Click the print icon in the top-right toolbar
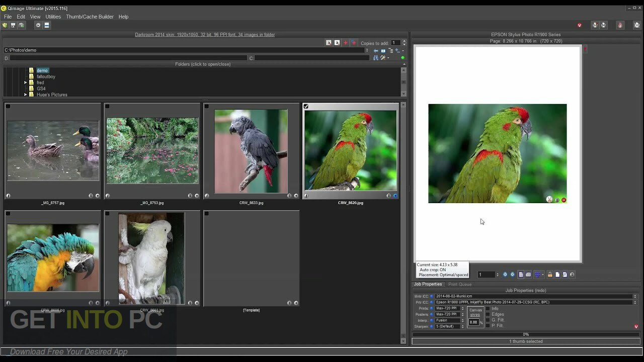The height and width of the screenshot is (362, 644). click(x=603, y=25)
